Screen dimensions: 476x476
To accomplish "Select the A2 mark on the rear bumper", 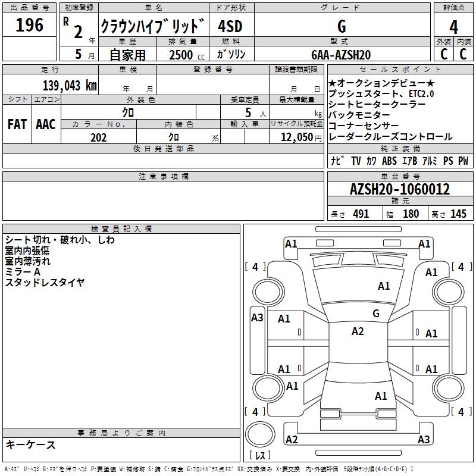I will [x=292, y=439].
